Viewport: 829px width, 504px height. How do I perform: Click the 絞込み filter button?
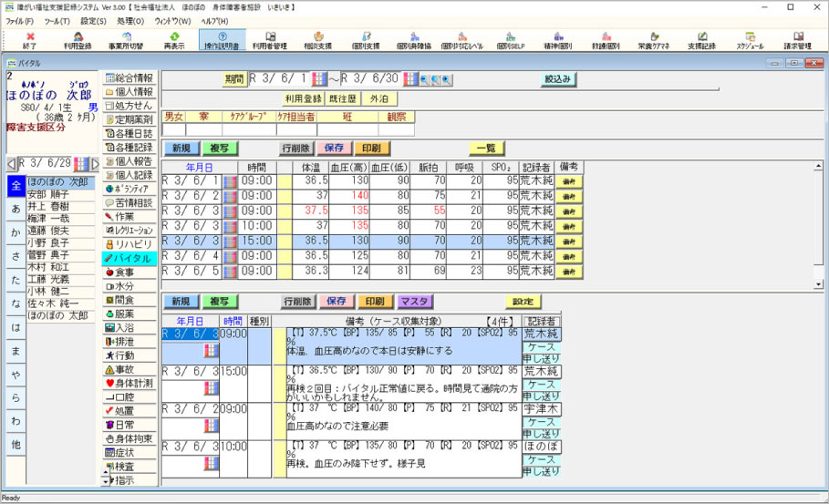pos(558,79)
